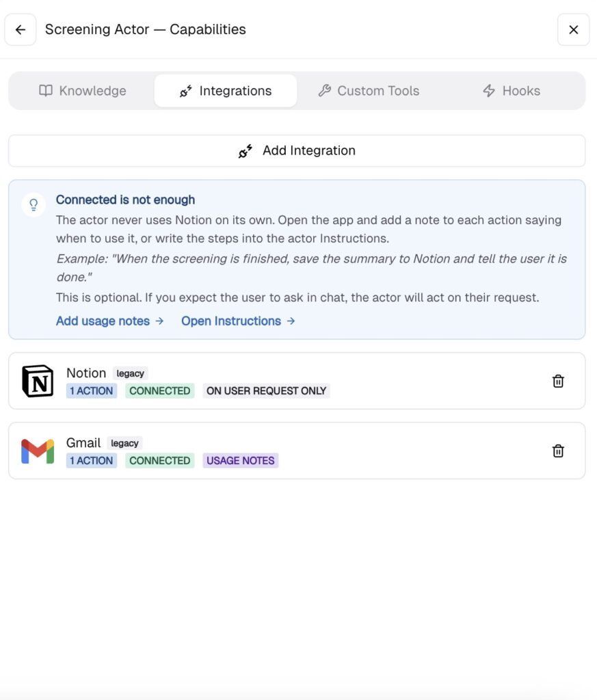Click the Gmail logo icon
This screenshot has width=597, height=700.
[38, 451]
